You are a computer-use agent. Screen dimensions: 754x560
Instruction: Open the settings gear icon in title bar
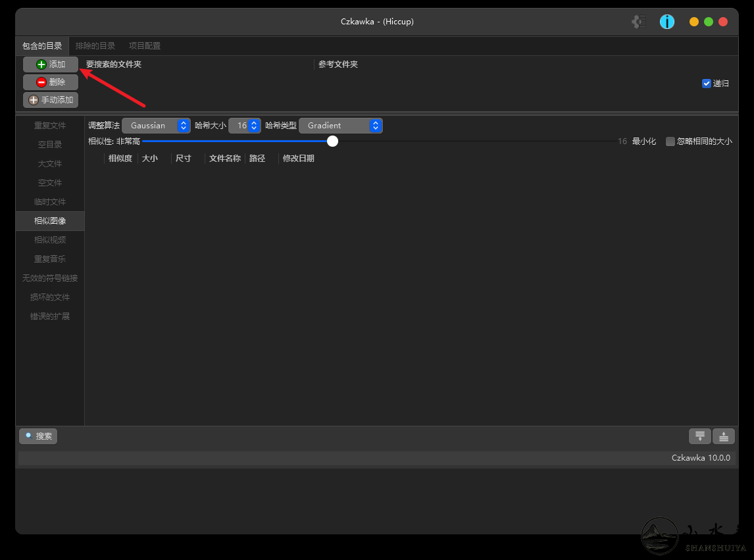[639, 22]
